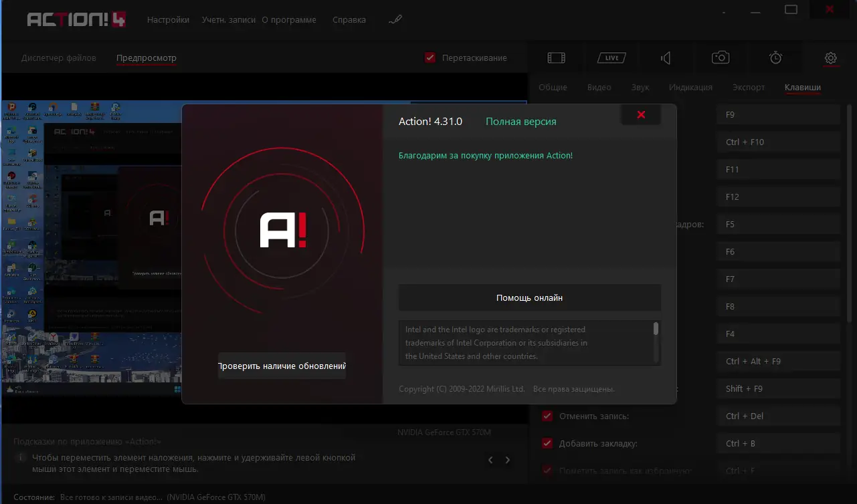Click the Ctrl + Alt + F9 hotkey field

tap(778, 362)
